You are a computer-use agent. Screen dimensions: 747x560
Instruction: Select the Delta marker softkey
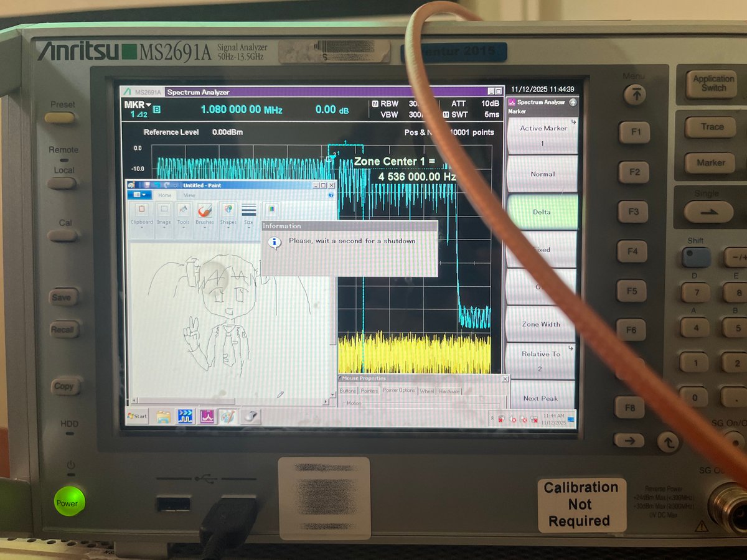click(542, 212)
